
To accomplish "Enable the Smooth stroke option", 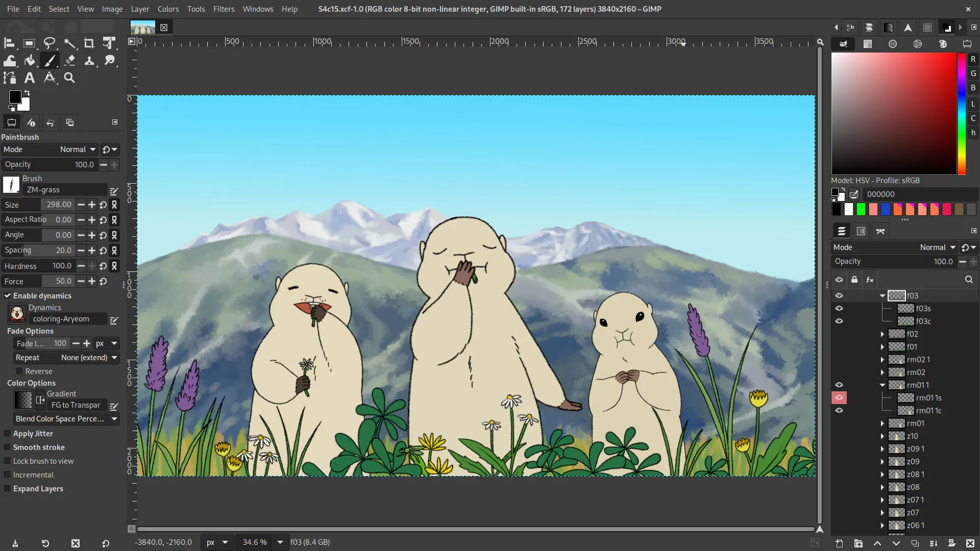I will pyautogui.click(x=7, y=447).
